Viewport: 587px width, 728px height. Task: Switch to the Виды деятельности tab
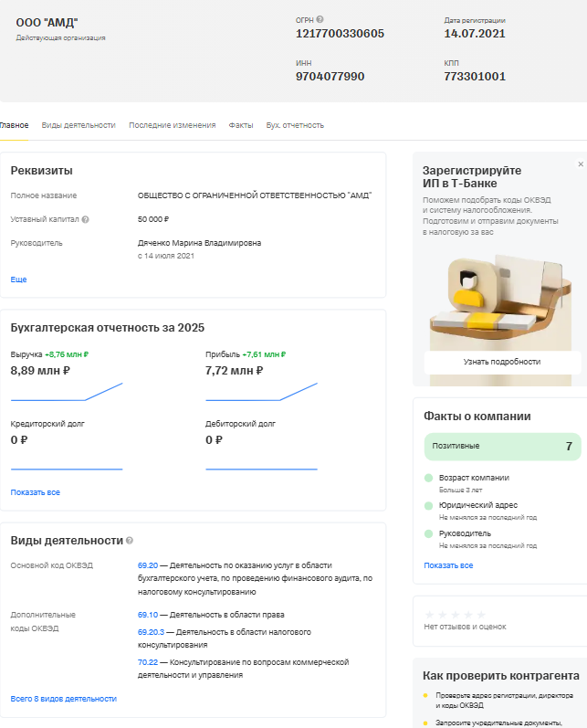pyautogui.click(x=79, y=125)
